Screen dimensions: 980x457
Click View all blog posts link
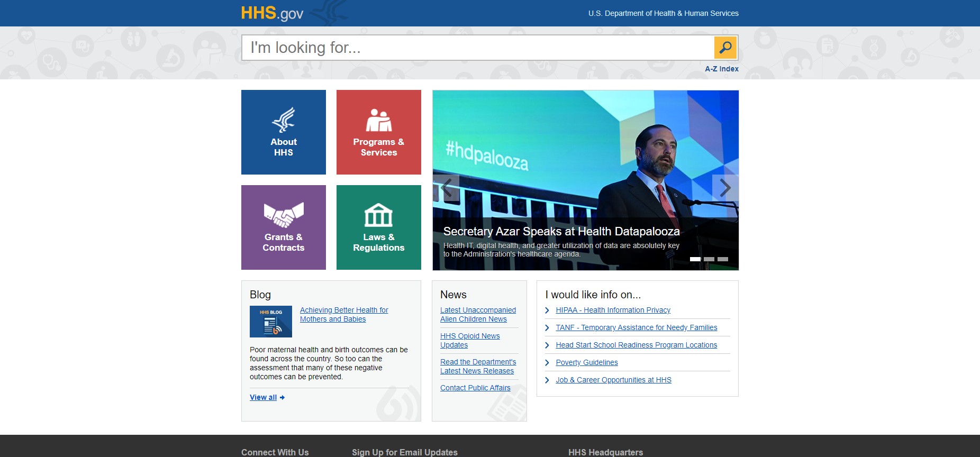tap(263, 397)
